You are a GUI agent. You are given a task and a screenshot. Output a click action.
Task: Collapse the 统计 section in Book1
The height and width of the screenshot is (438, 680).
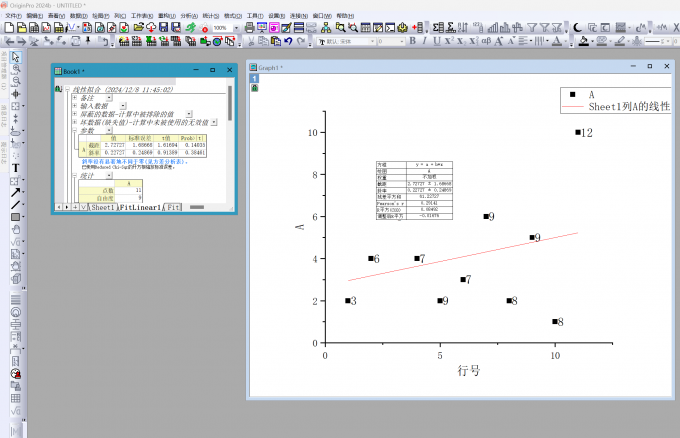click(75, 176)
